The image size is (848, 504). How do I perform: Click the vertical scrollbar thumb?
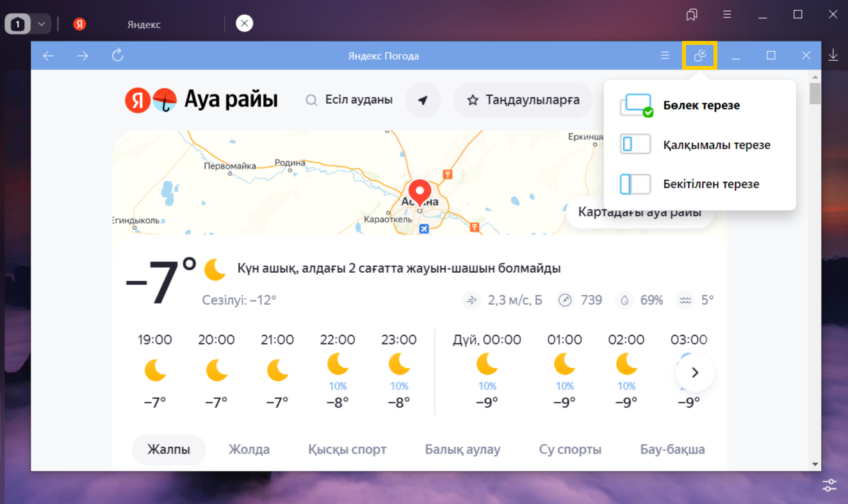click(x=815, y=93)
